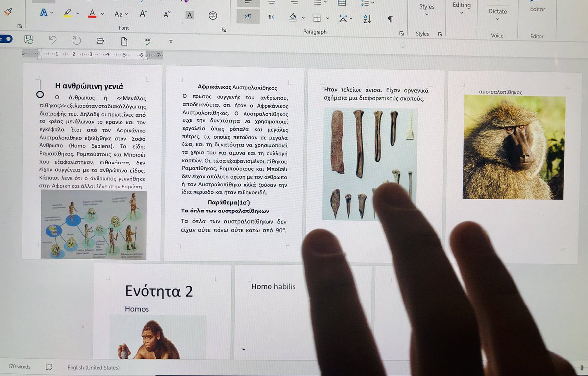Open the proofing book icon in status bar
Screen dimensions: 588x376
pyautogui.click(x=49, y=367)
